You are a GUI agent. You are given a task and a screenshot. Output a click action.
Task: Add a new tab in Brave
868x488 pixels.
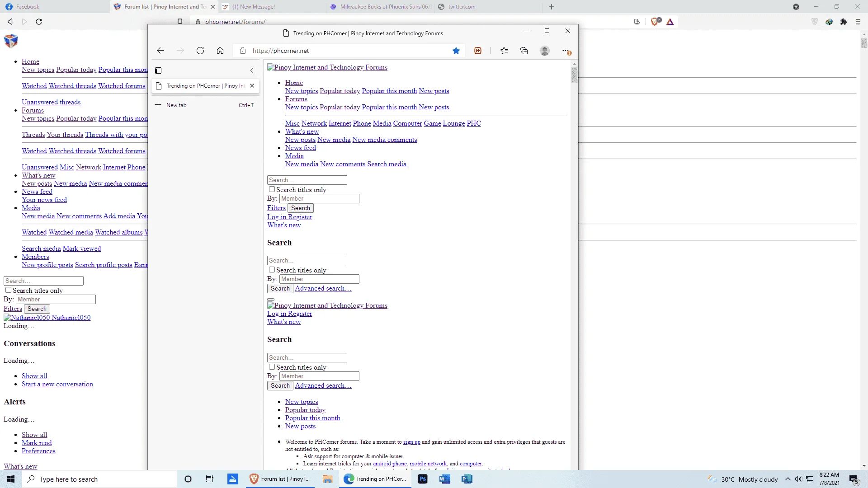(552, 7)
